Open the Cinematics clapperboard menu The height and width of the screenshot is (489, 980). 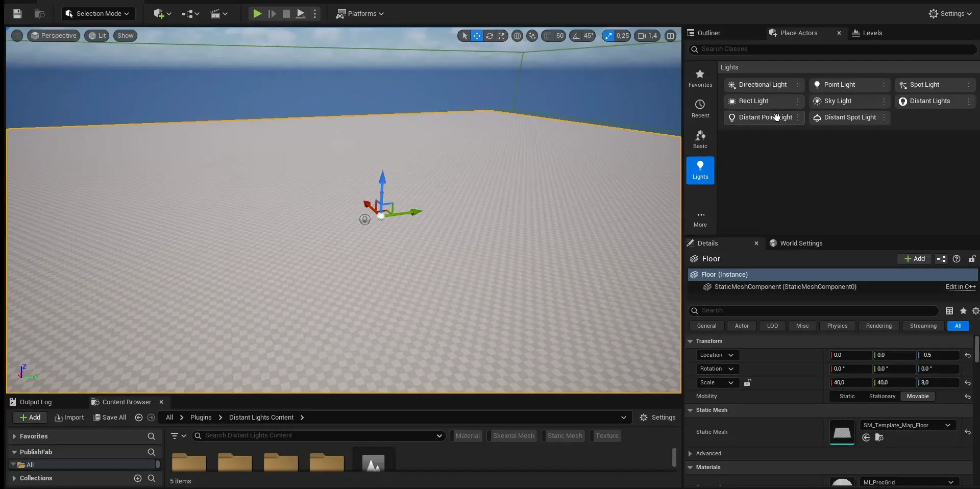click(219, 14)
